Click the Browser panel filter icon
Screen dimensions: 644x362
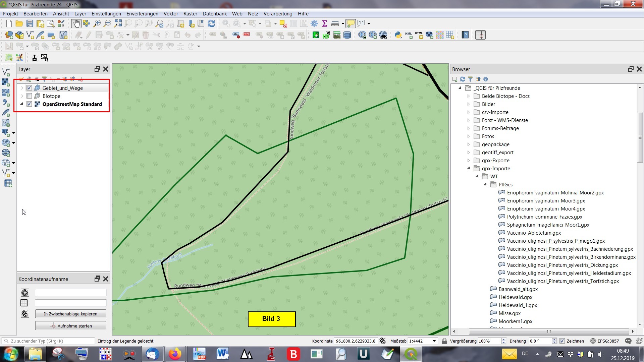470,79
